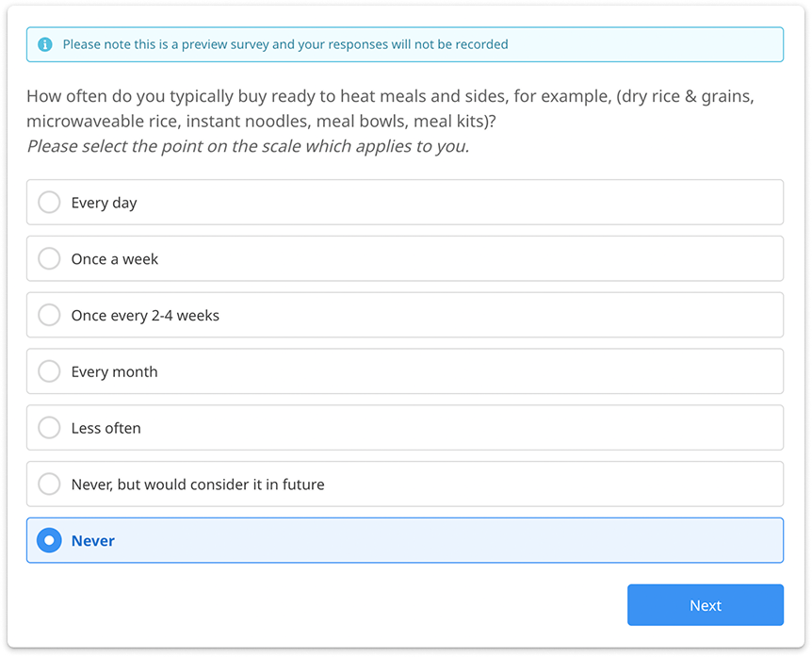
Task: Click empty area of highlighted Never row
Action: pyautogui.click(x=446, y=540)
